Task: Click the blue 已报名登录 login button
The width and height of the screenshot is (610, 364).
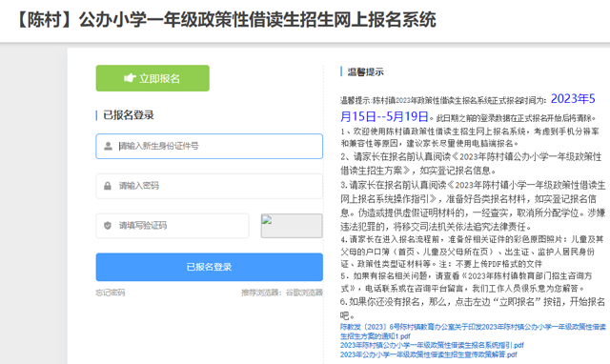Action: [210, 267]
